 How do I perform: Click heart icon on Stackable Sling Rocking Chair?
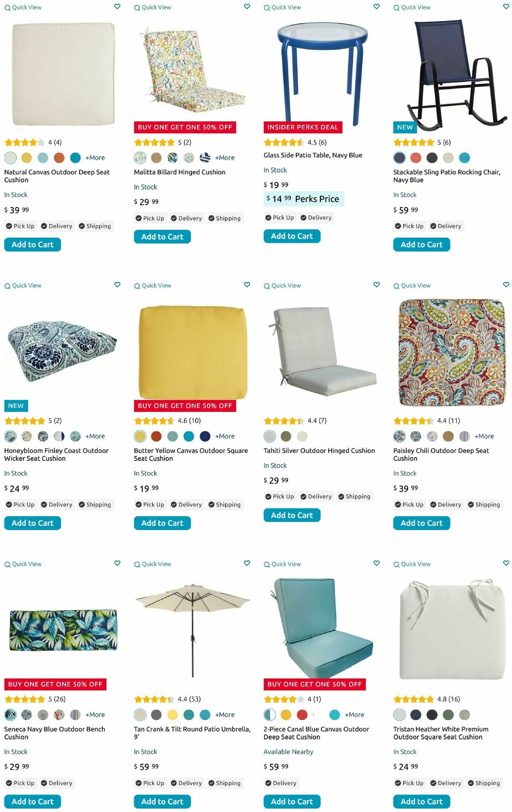point(506,6)
